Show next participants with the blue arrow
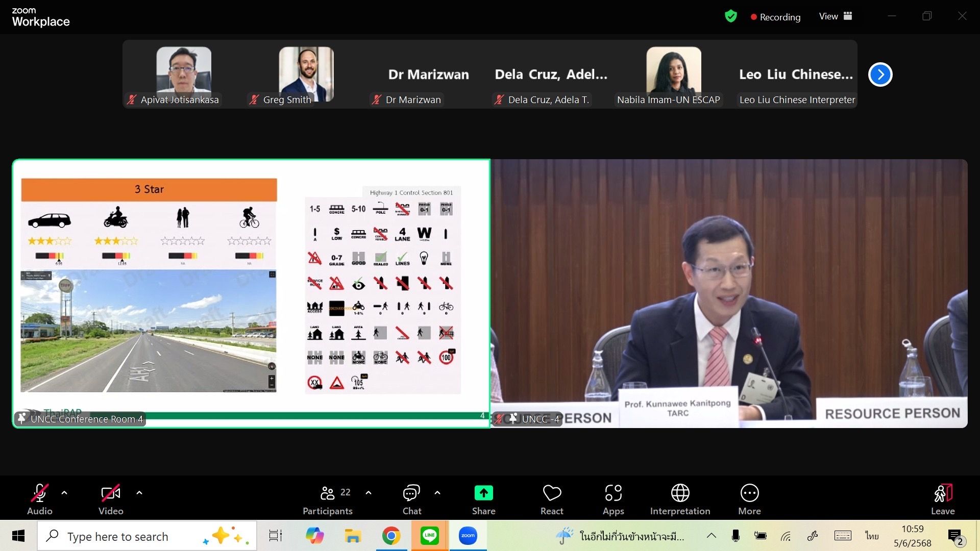Screen dimensions: 980x551 (880, 74)
